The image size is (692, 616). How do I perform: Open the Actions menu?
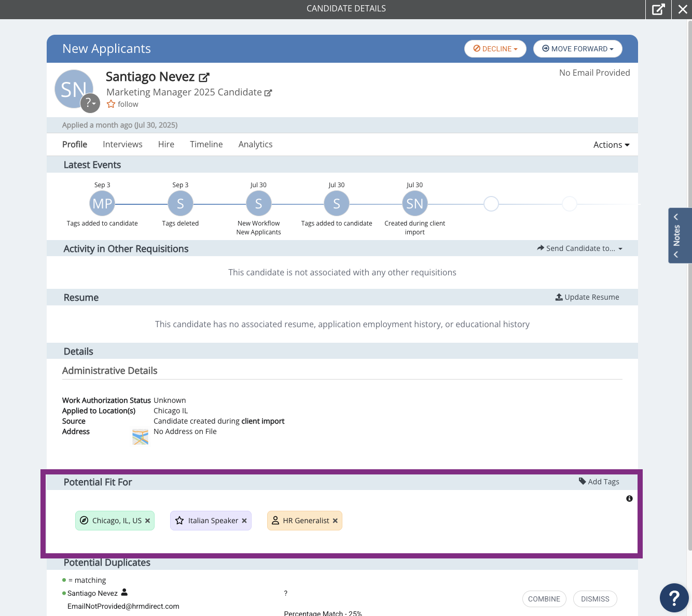point(612,145)
